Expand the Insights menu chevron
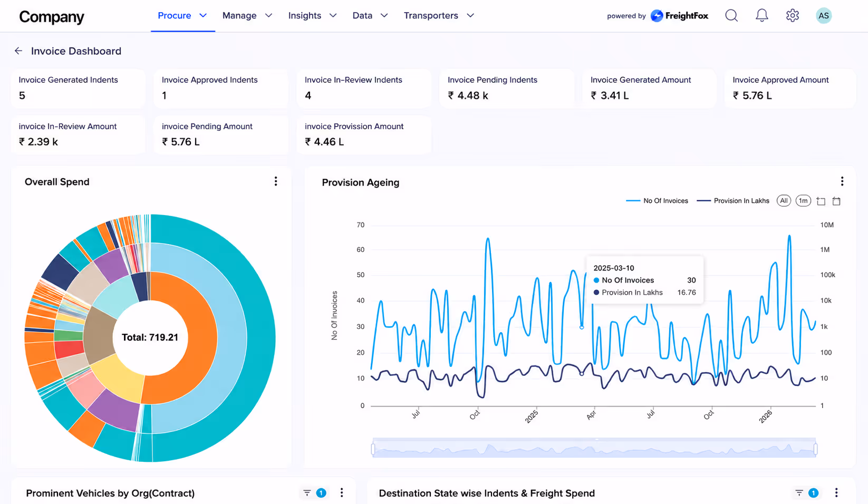This screenshot has height=504, width=868. pyautogui.click(x=333, y=16)
